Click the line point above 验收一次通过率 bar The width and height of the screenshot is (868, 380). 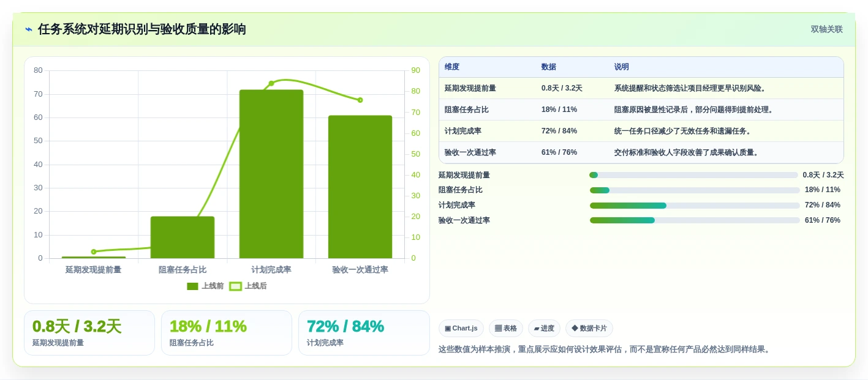tap(360, 100)
